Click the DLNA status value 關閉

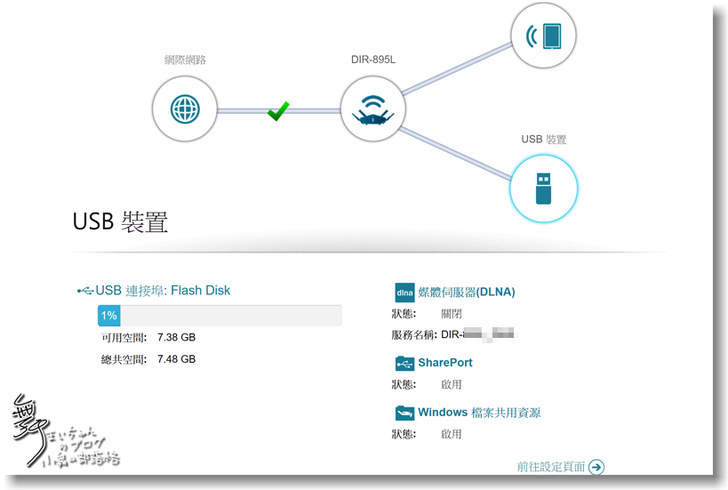(451, 314)
